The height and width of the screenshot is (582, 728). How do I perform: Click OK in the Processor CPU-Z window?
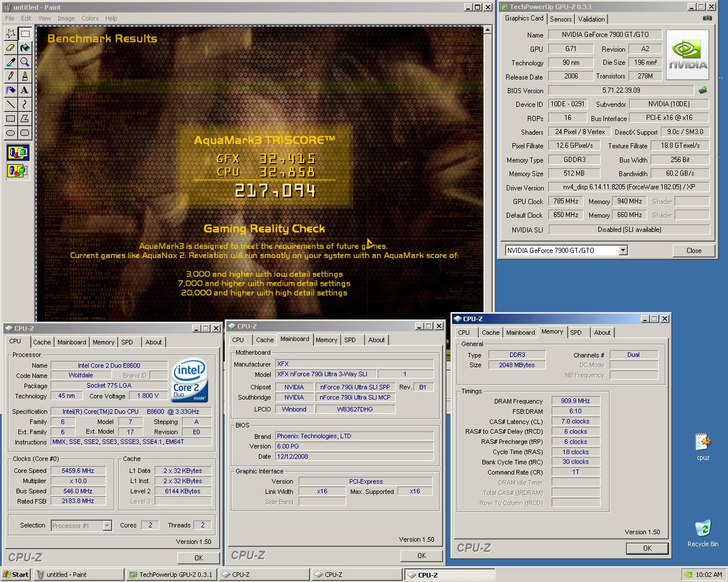pyautogui.click(x=198, y=558)
